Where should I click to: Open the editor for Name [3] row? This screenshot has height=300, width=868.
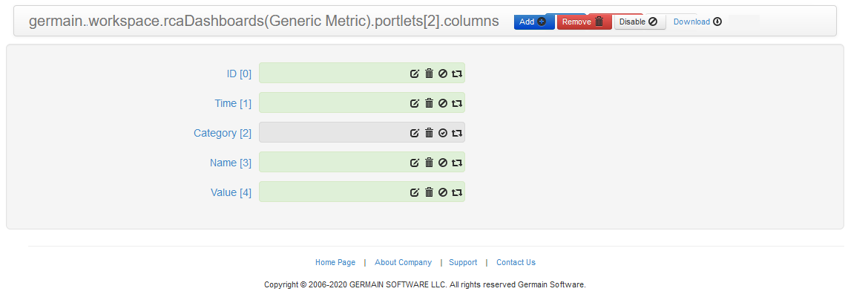415,163
